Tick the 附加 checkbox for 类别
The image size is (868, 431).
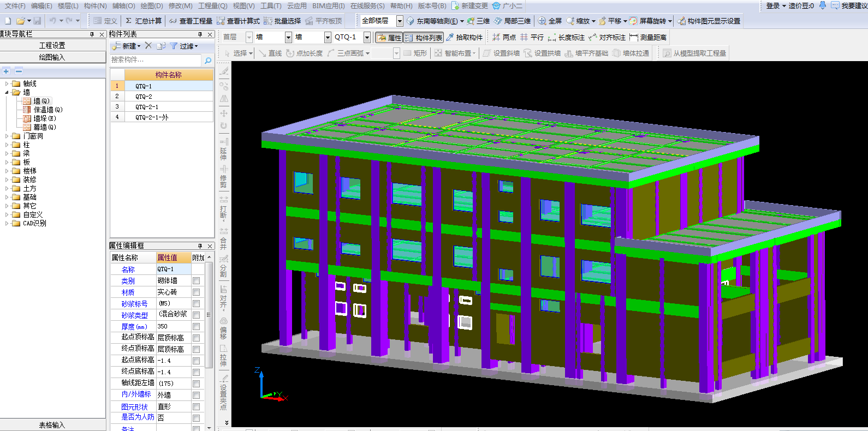click(x=196, y=280)
